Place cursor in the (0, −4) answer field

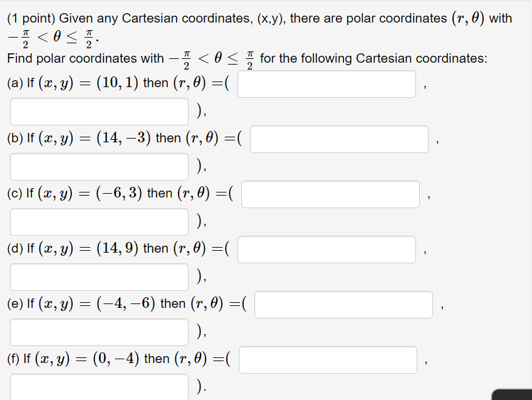coord(329,359)
